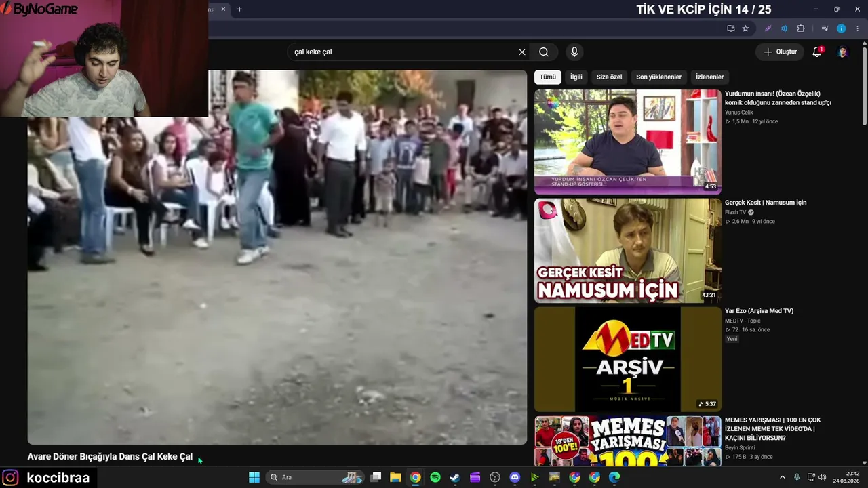Screen dimensions: 868x488
Task: Show hidden system tray icons
Action: [x=782, y=477]
